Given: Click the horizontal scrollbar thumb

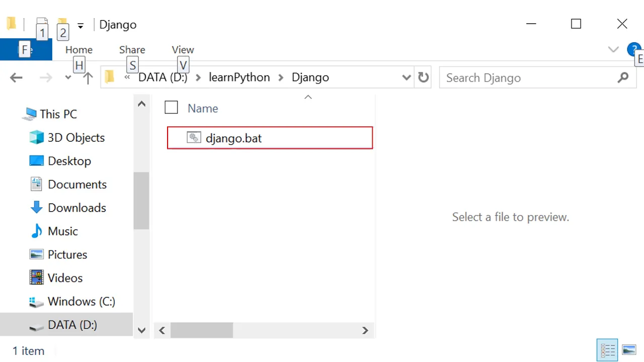Looking at the screenshot, I should point(202,330).
